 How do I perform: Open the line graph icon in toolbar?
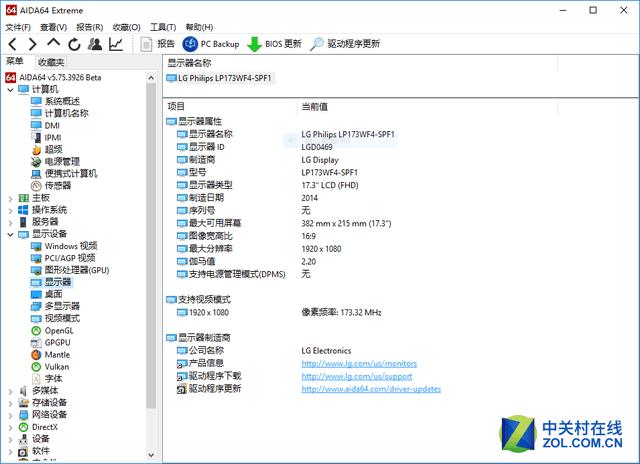116,44
